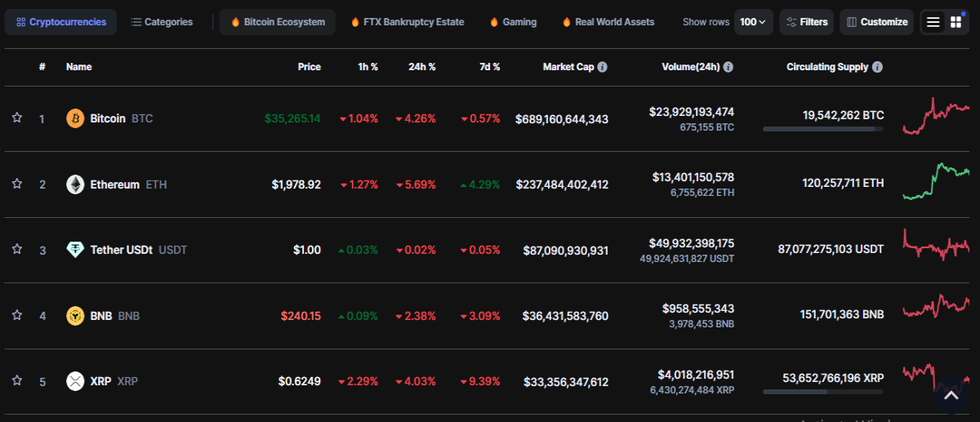Click the Bitcoin orange coin logo
Viewport: 980px width, 422px height.
[75, 118]
